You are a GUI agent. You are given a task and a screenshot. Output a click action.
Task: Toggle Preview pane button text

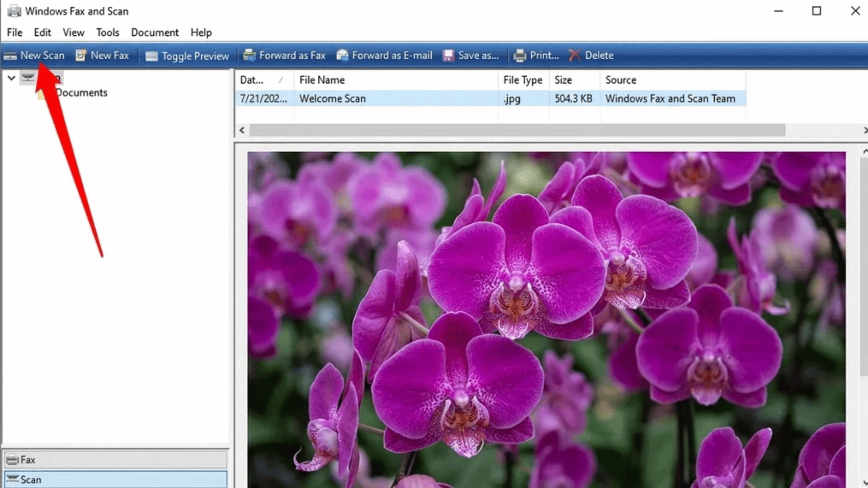[x=195, y=56]
